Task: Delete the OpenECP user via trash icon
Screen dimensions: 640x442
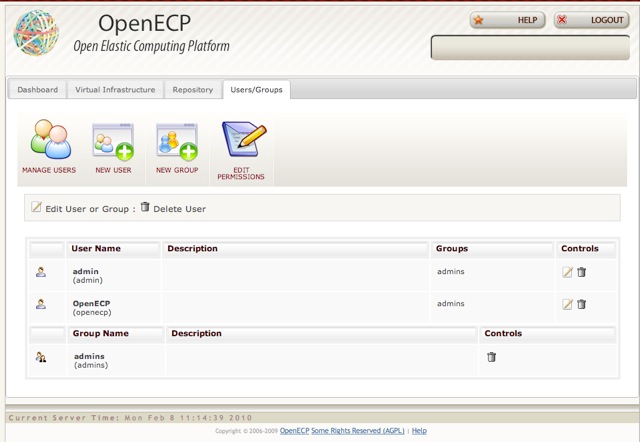Action: [x=582, y=304]
